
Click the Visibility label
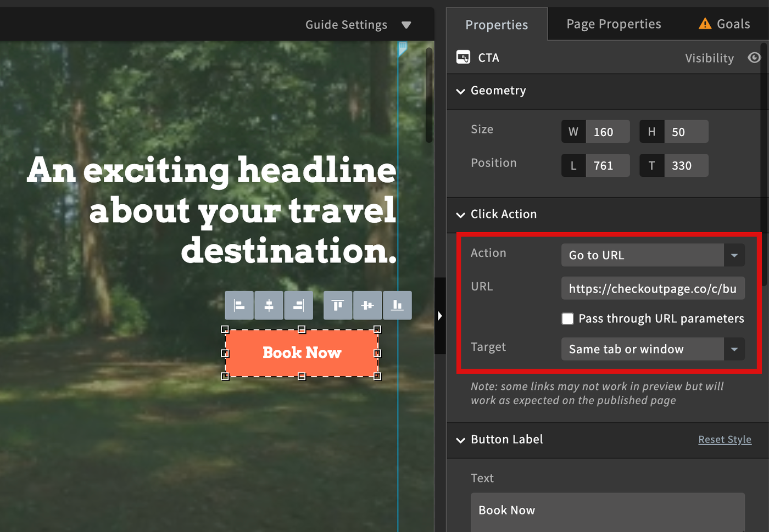tap(709, 58)
